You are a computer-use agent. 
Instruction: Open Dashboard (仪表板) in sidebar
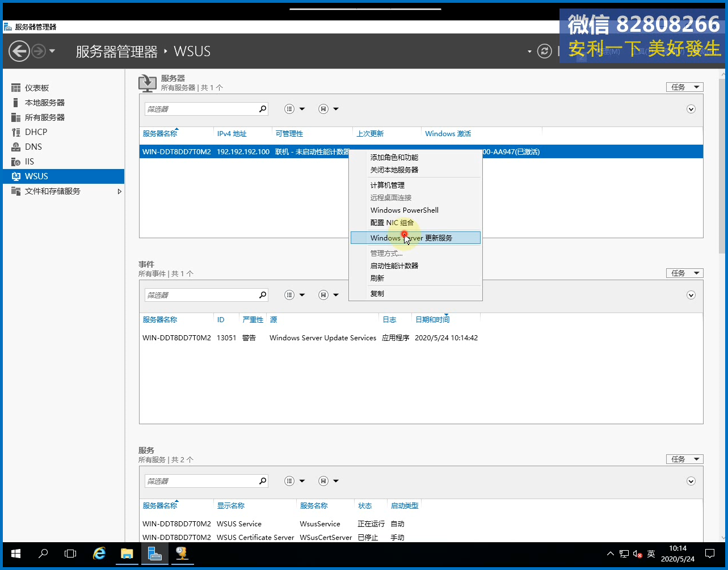tap(37, 88)
